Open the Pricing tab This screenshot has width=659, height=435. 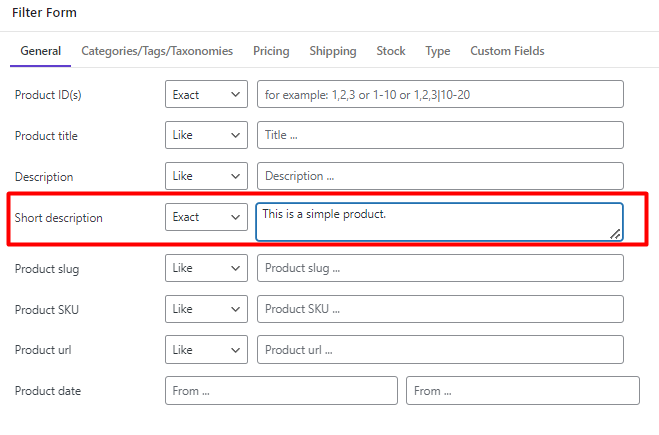click(271, 51)
